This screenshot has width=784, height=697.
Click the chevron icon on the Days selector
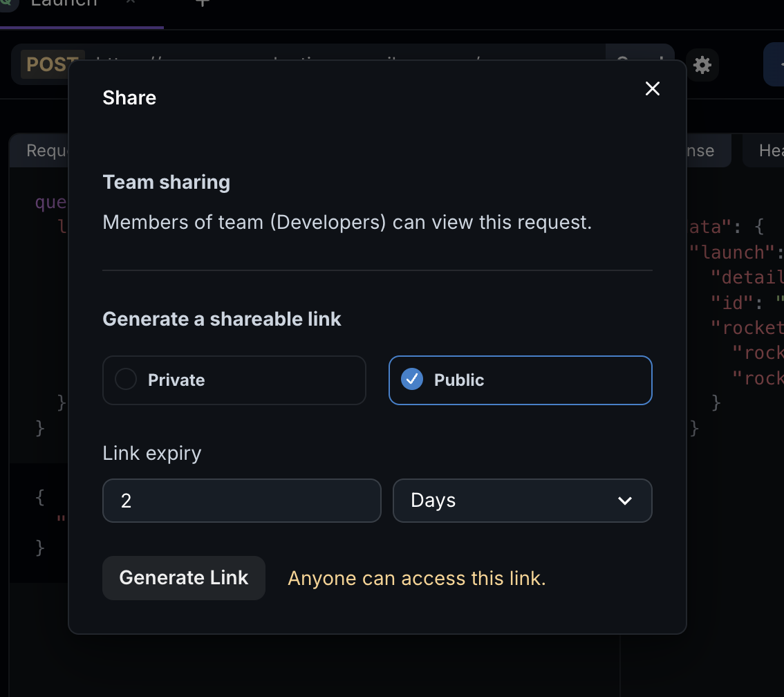click(x=625, y=500)
